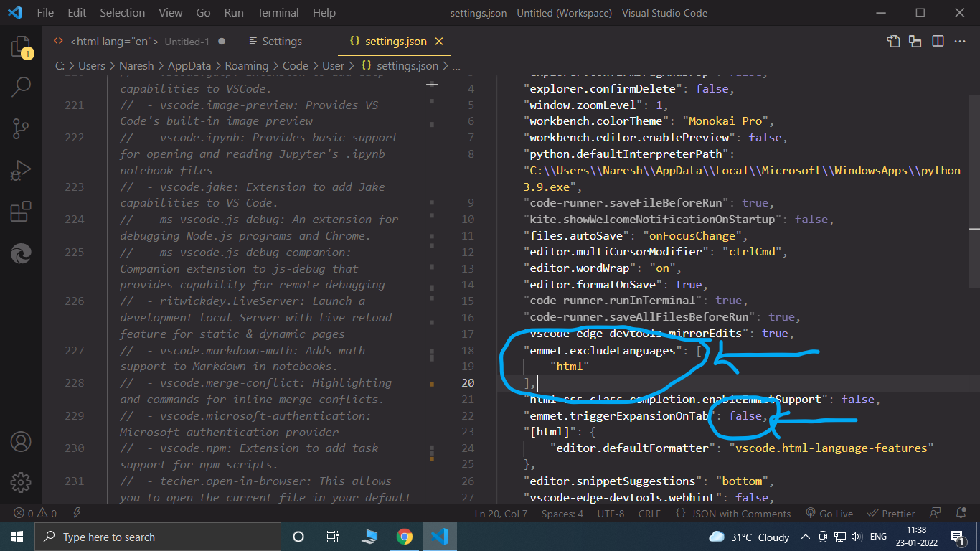Screen dimensions: 980x551
Task: Open the Terminal menu
Action: 278,13
